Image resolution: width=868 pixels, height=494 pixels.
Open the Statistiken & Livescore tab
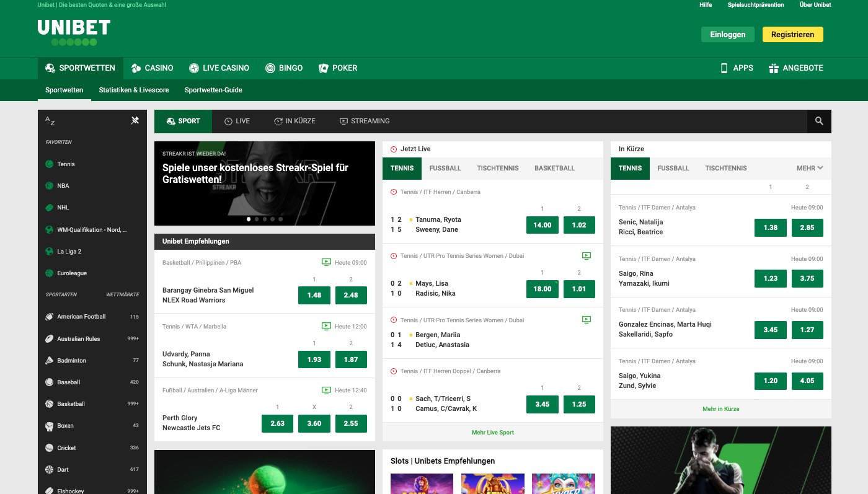tap(133, 90)
